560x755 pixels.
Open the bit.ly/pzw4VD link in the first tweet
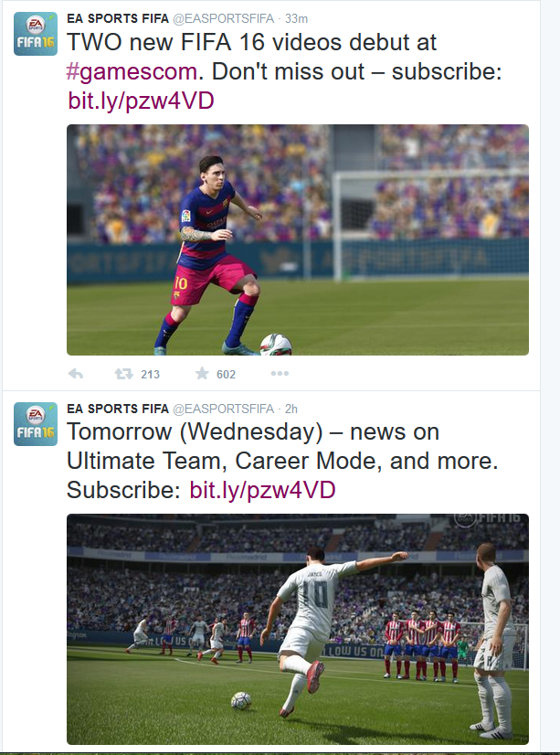coord(141,101)
